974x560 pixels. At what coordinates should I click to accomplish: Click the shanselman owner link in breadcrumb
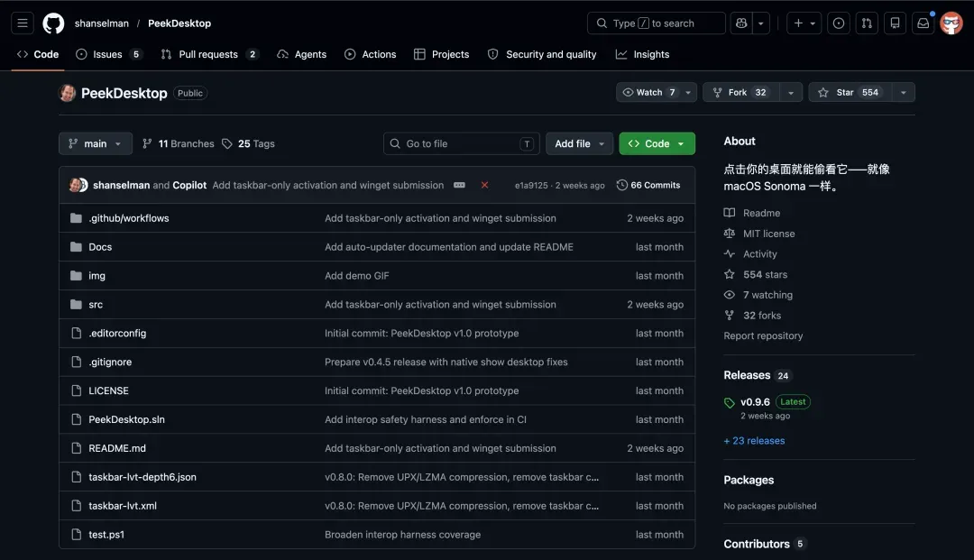tap(102, 23)
